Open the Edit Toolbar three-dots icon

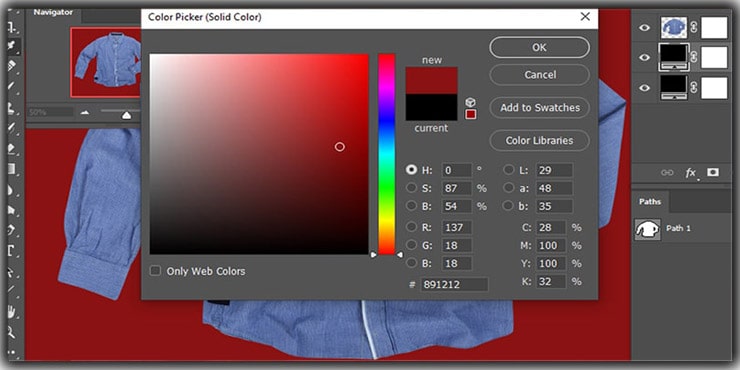pyautogui.click(x=12, y=352)
